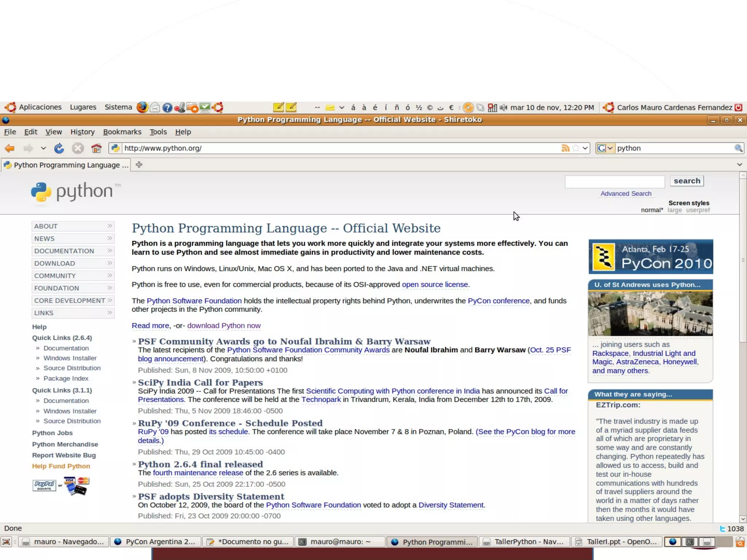Image resolution: width=747 pixels, height=560 pixels.
Task: Click the Firefox launcher in the top panel
Action: pyautogui.click(x=142, y=107)
